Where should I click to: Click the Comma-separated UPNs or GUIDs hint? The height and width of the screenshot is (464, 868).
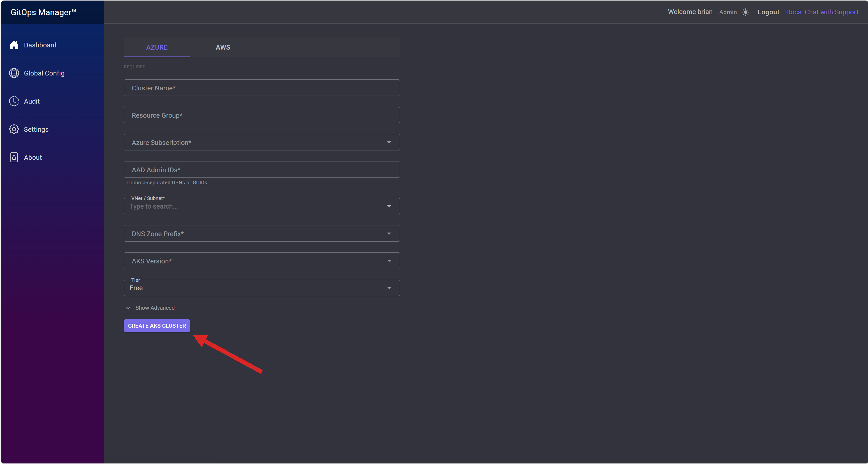coord(167,183)
